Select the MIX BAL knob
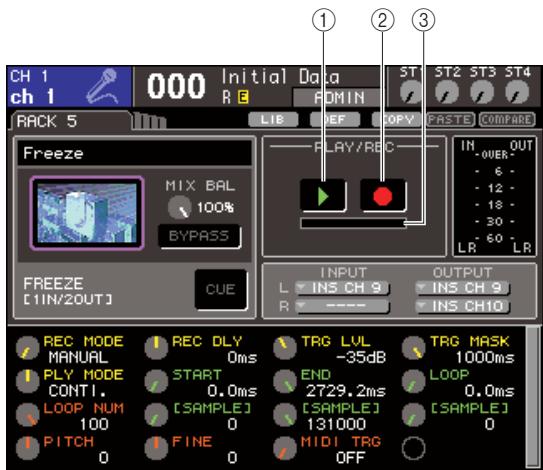 (x=179, y=207)
